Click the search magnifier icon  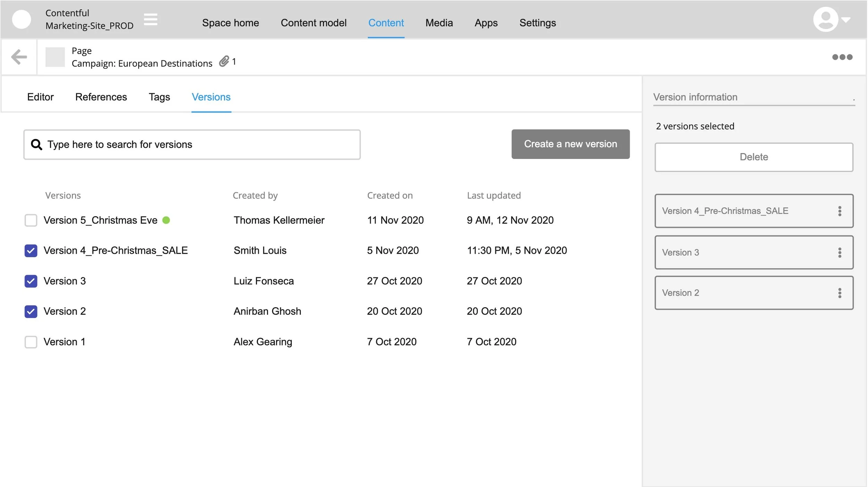36,144
